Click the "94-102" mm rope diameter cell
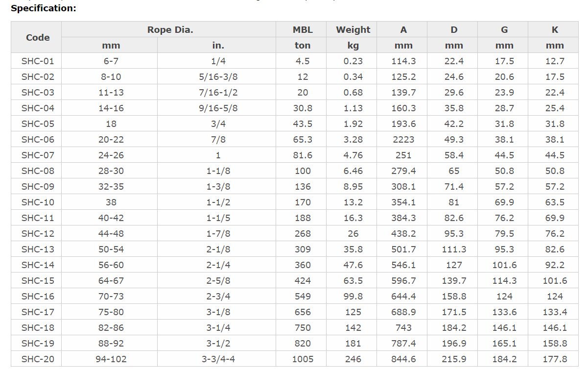This screenshot has width=588, height=373. click(111, 359)
